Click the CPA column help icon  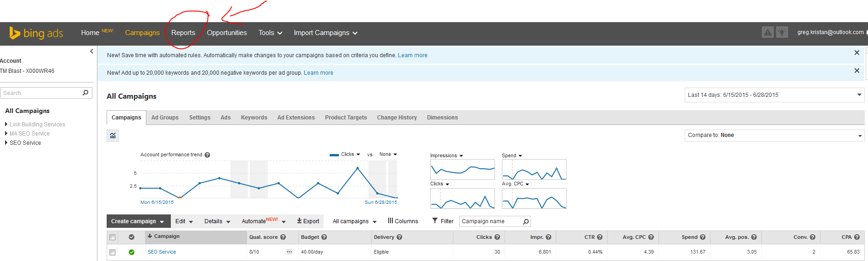click(857, 237)
